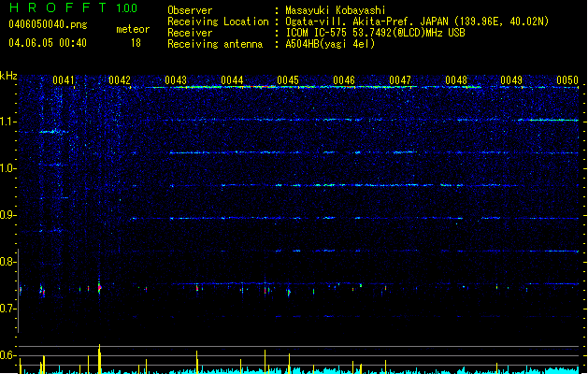Click the 0.8 kHz axis tick label
The width and height of the screenshot is (588, 374).
coord(8,262)
